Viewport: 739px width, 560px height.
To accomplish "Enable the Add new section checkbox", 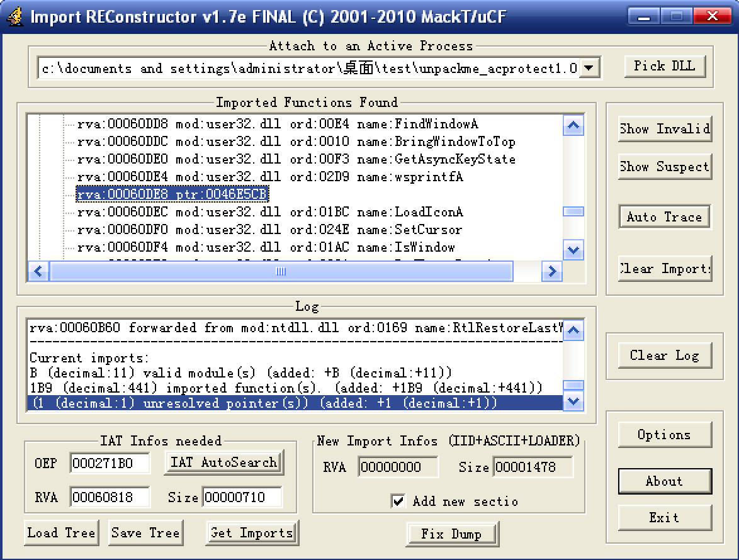I will [x=398, y=501].
